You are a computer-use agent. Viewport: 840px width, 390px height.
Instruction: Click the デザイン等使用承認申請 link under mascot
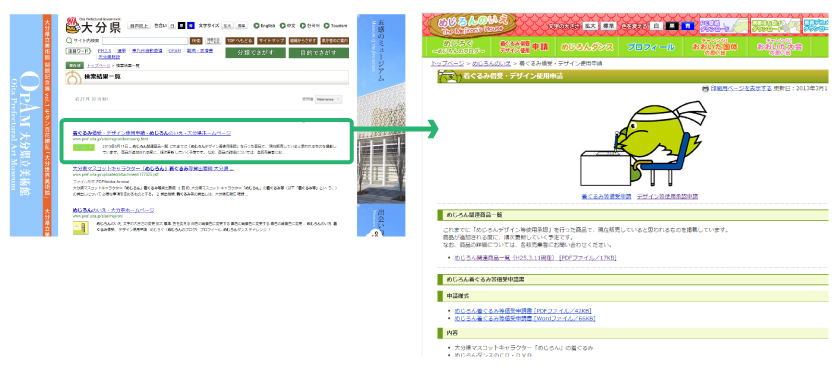[x=667, y=197]
